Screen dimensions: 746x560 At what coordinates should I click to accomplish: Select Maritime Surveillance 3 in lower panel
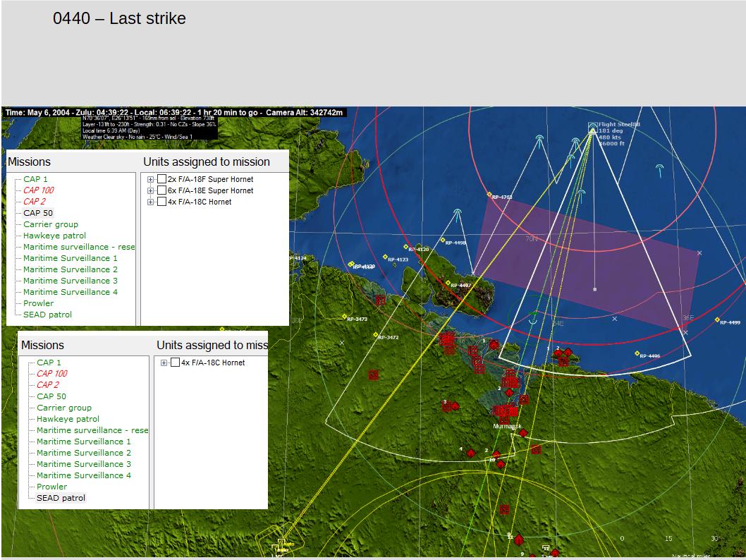point(83,464)
